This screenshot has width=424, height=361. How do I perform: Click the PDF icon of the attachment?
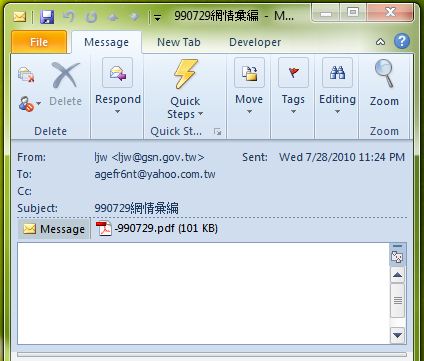point(104,229)
